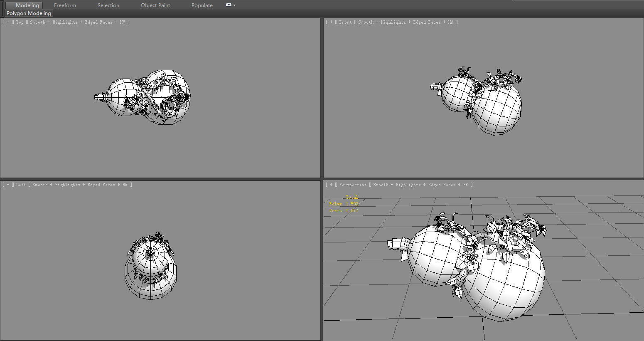The image size is (644, 341).
Task: Click the Left viewport view label
Action: [x=21, y=185]
